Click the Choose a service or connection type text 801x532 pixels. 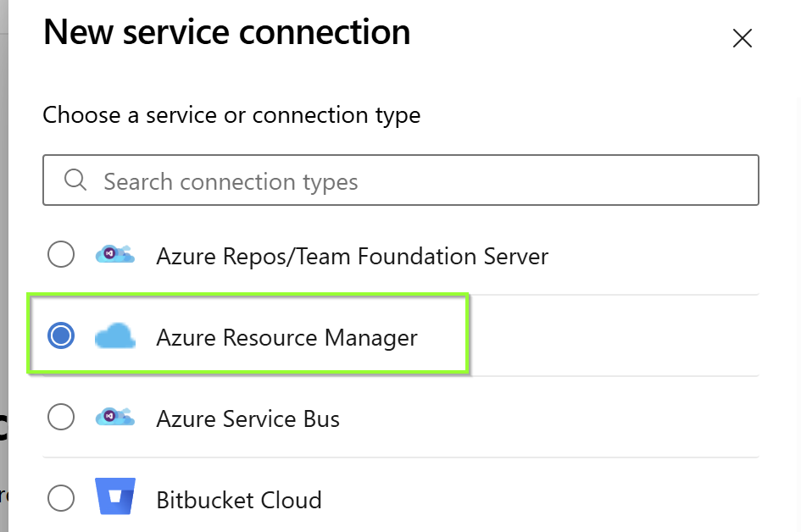pos(231,114)
